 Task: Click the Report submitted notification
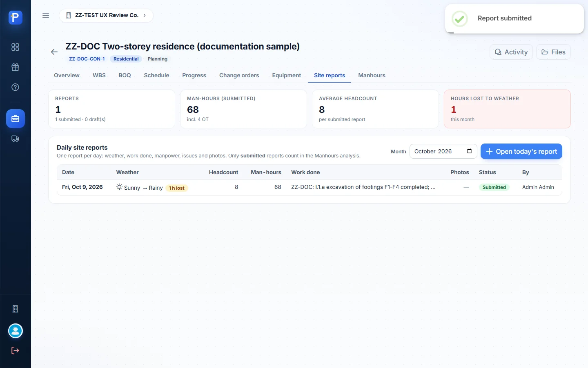(x=514, y=19)
